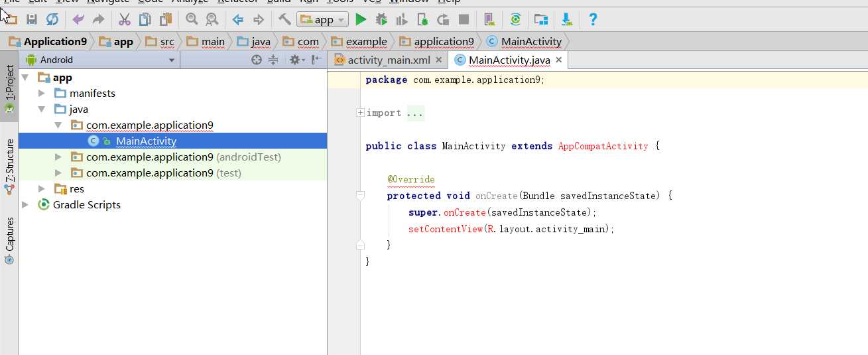Run the app with green play button

(x=361, y=19)
